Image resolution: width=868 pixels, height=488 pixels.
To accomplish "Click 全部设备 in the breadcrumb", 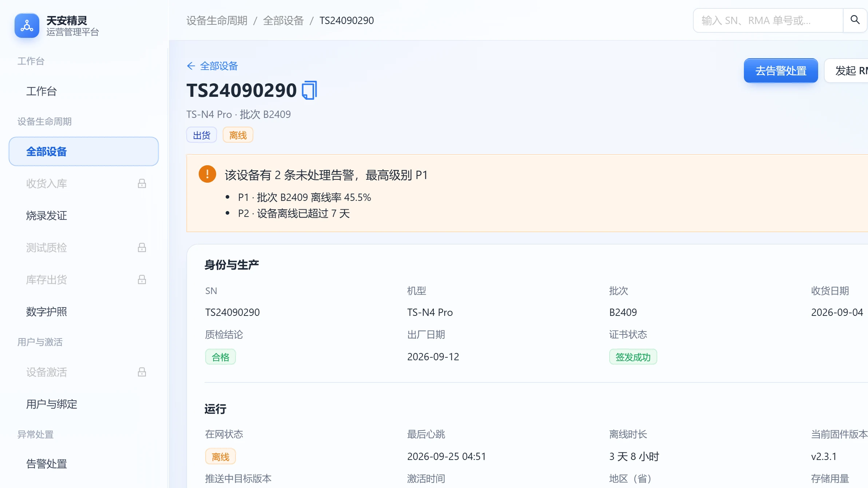I will (x=283, y=20).
